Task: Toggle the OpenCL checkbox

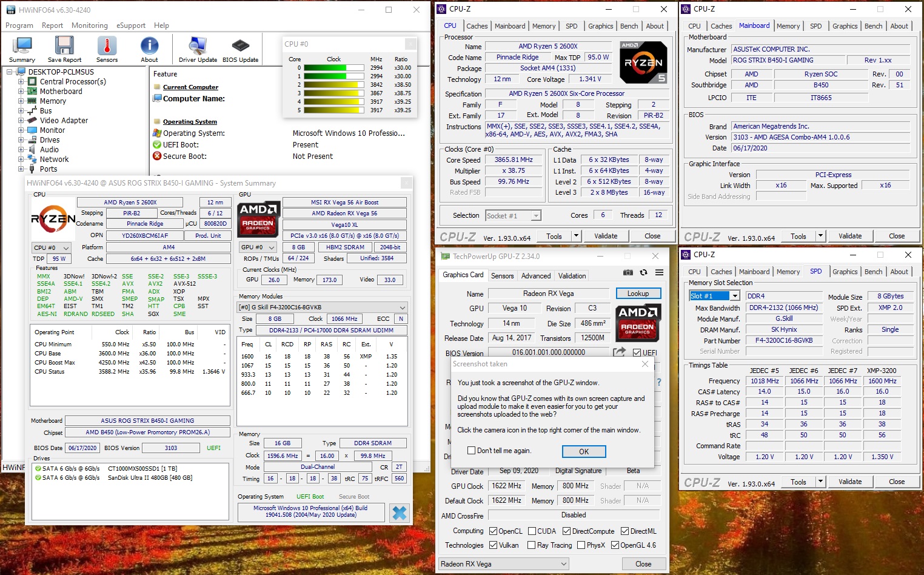Action: click(493, 531)
